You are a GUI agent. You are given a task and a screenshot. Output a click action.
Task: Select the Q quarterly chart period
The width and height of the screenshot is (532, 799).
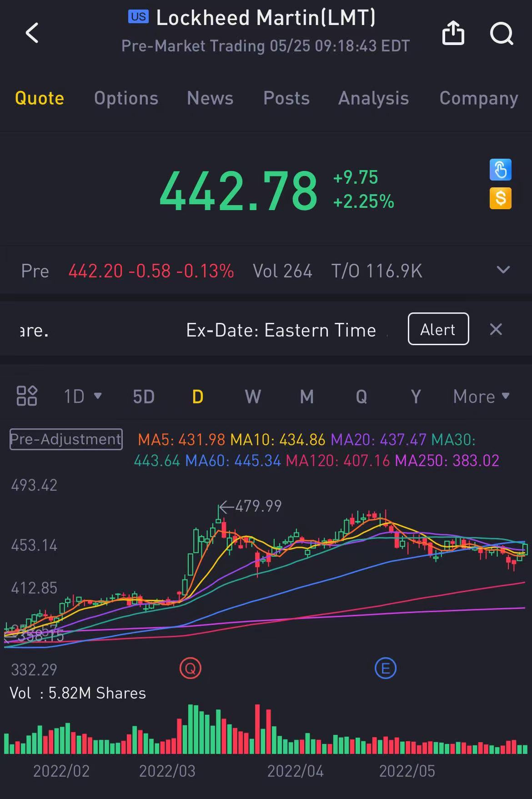point(361,397)
